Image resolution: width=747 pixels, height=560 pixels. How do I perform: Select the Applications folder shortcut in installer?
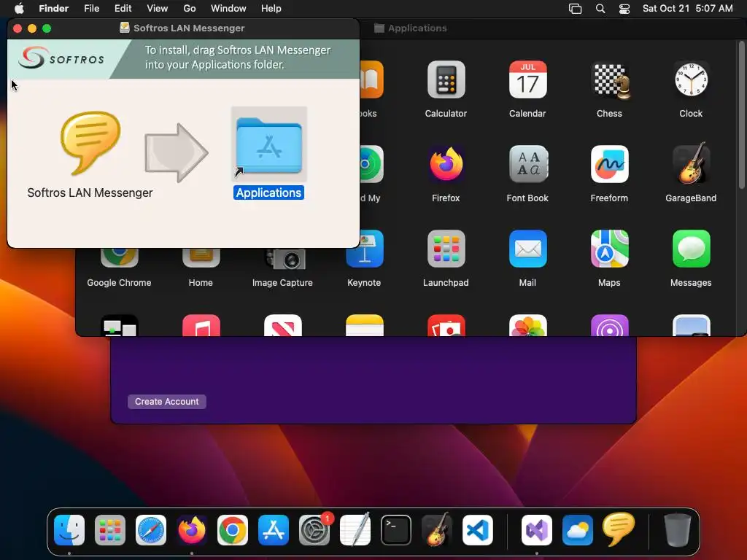[x=269, y=145]
